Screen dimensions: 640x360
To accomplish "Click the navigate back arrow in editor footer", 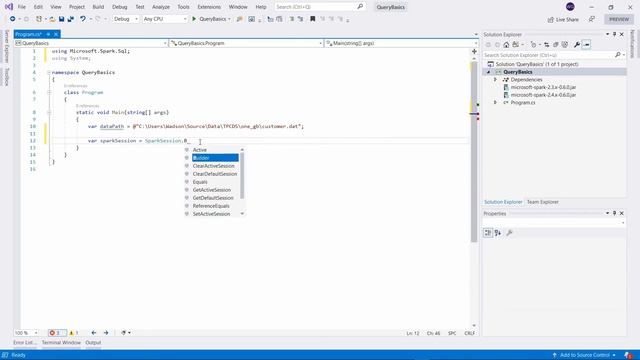I will pos(94,333).
